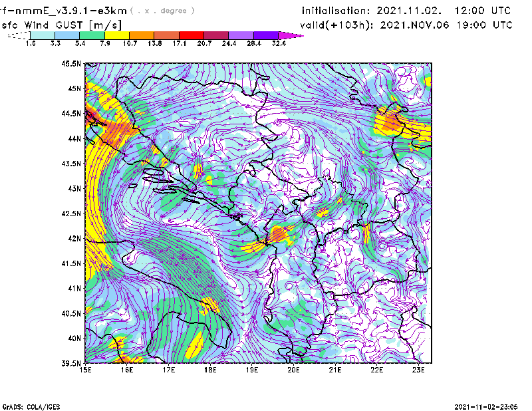The image size is (532, 411).
Task: Click the '( . x . degree )' label
Action: 162,11
